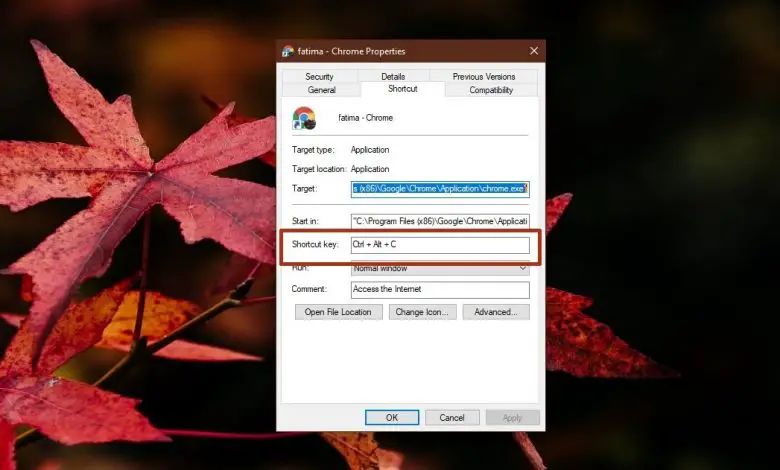The image size is (780, 470).
Task: Click the Start in label
Action: click(305, 221)
